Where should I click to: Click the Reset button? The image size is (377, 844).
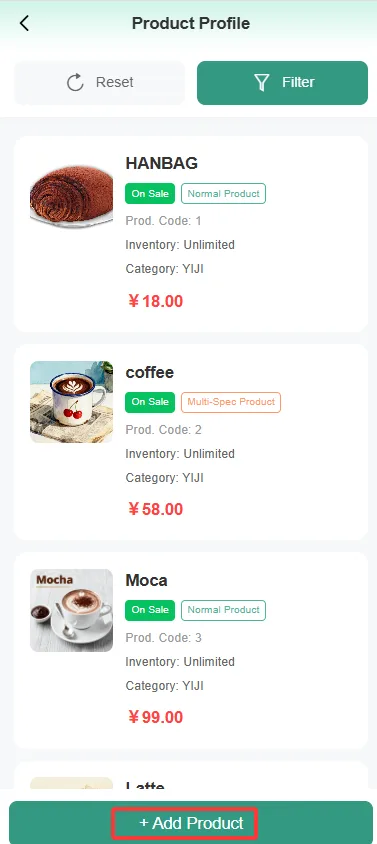(100, 83)
